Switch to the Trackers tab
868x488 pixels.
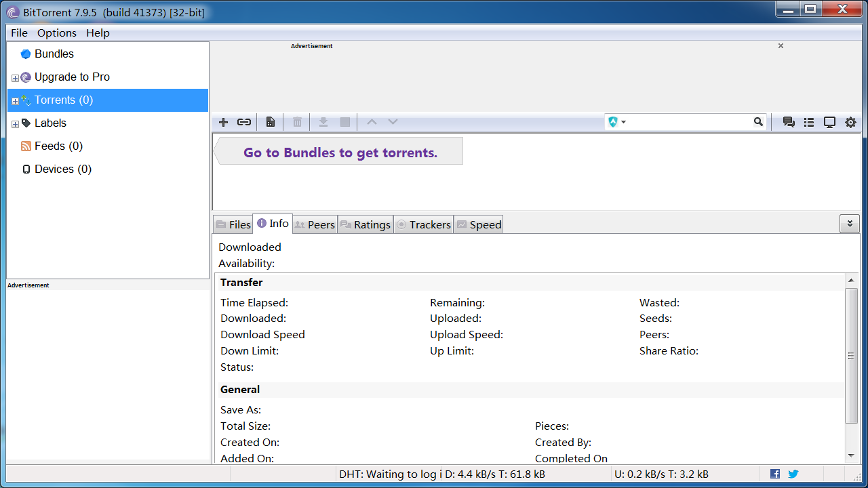click(423, 224)
